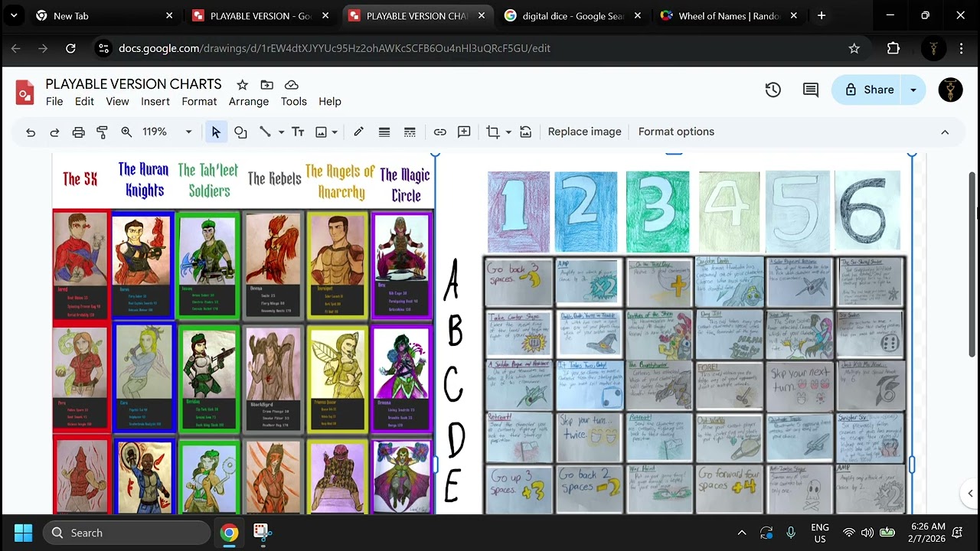Open the comment history icon
The image size is (980, 551).
[x=811, y=90]
